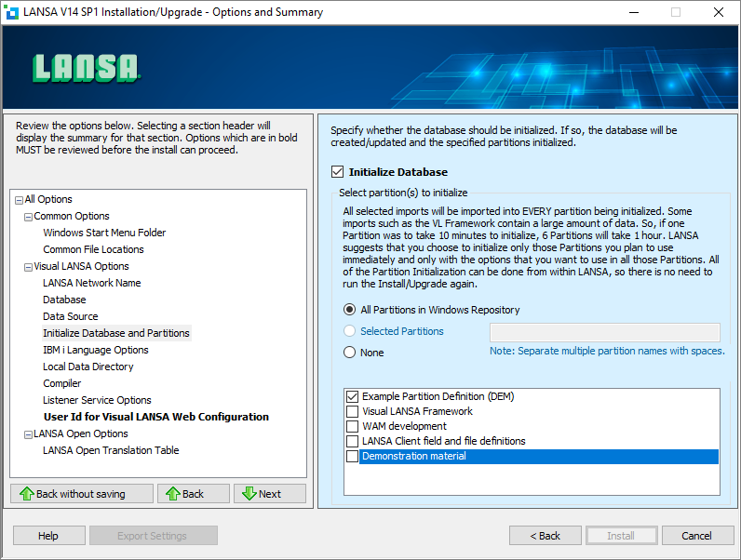Choose the Selected Partitions radio button

[x=349, y=331]
